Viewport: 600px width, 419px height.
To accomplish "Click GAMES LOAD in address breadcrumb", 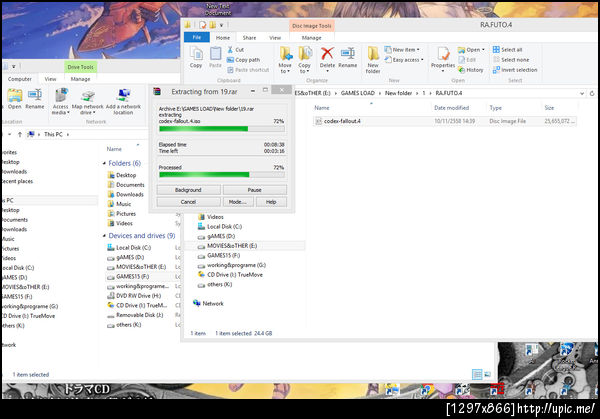I will [x=357, y=93].
